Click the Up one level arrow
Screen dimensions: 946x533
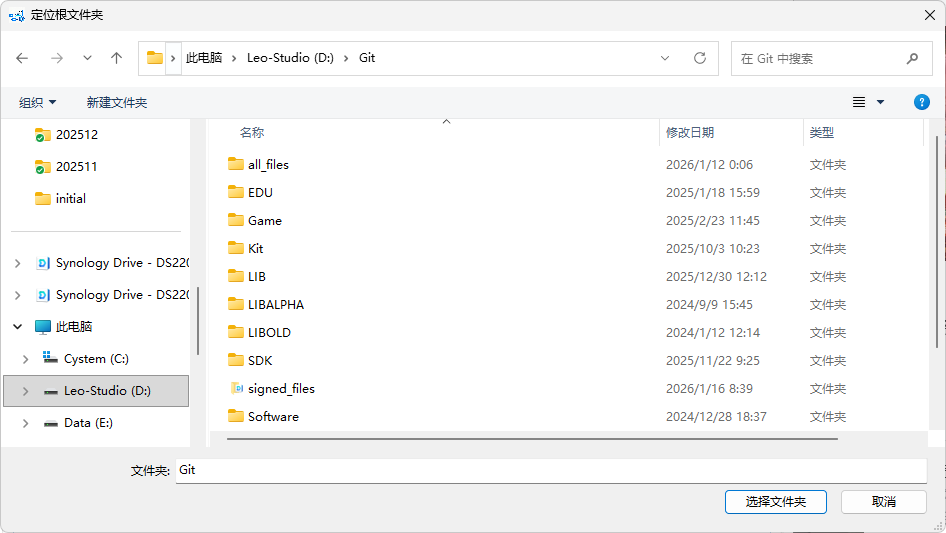116,58
